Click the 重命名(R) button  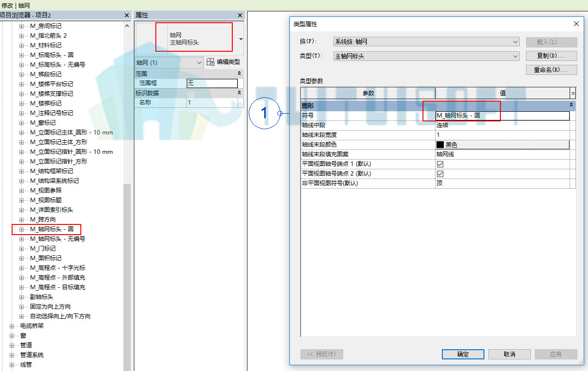[x=552, y=70]
